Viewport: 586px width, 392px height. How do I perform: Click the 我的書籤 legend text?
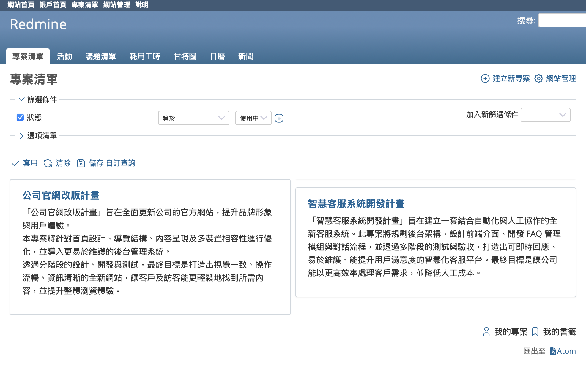pos(560,332)
